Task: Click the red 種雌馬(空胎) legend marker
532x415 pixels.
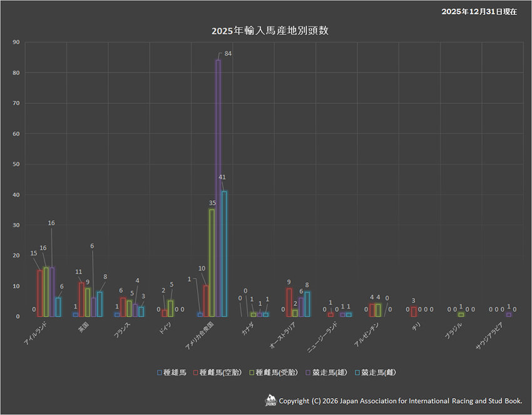Action: pyautogui.click(x=196, y=372)
